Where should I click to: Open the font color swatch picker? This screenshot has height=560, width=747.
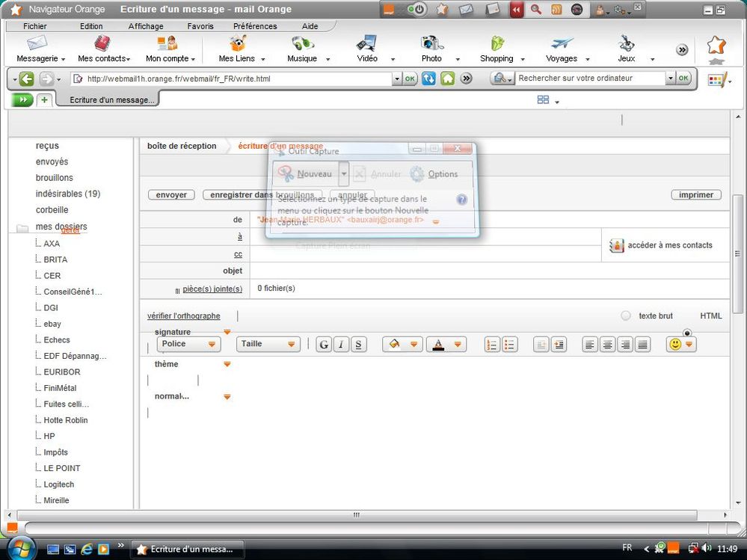[x=440, y=345]
